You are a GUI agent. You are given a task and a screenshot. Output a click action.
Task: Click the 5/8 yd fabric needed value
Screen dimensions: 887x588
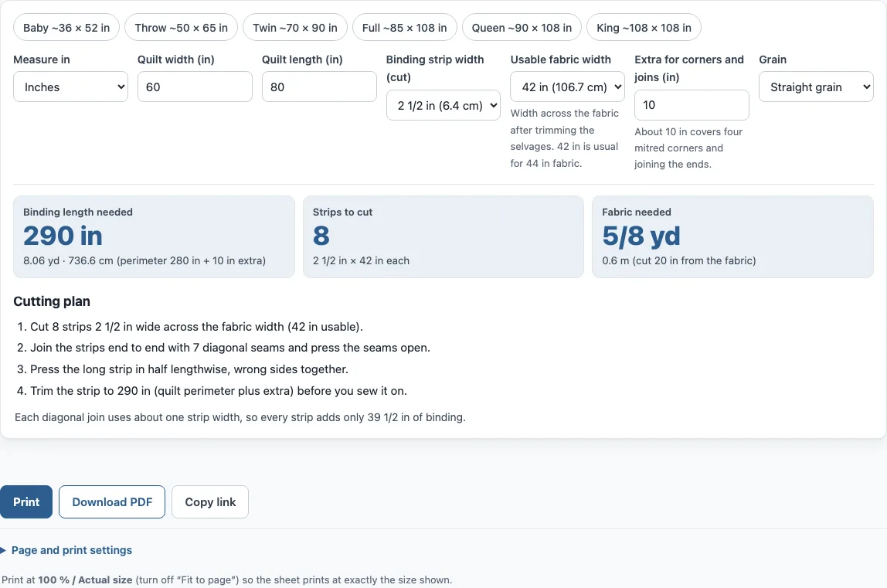click(x=641, y=236)
